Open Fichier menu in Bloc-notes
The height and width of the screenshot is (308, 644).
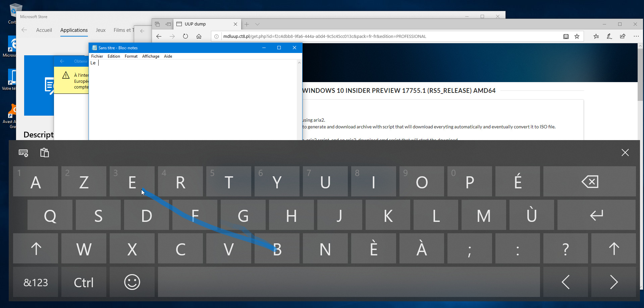click(x=97, y=56)
